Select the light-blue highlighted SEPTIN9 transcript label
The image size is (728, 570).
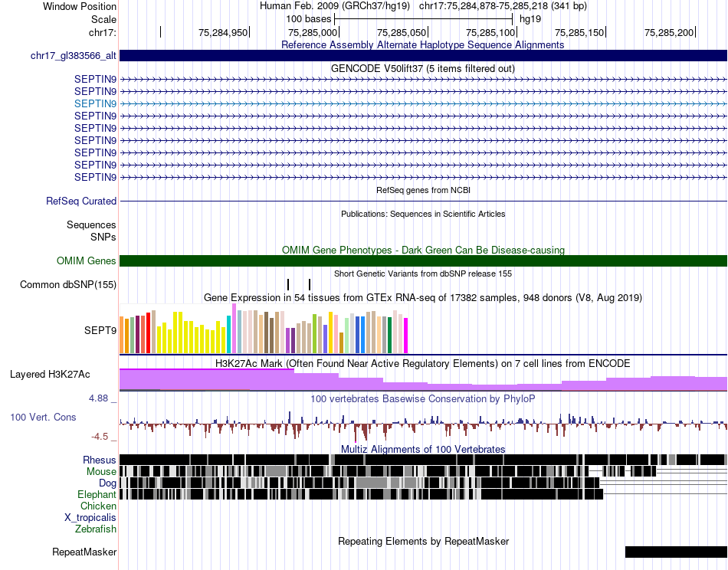click(x=95, y=103)
